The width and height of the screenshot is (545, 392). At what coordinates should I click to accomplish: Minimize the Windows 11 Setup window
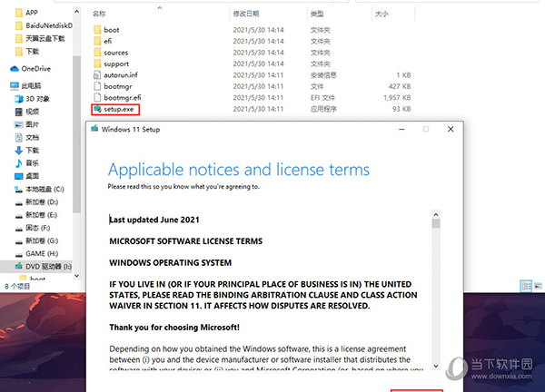coord(401,129)
